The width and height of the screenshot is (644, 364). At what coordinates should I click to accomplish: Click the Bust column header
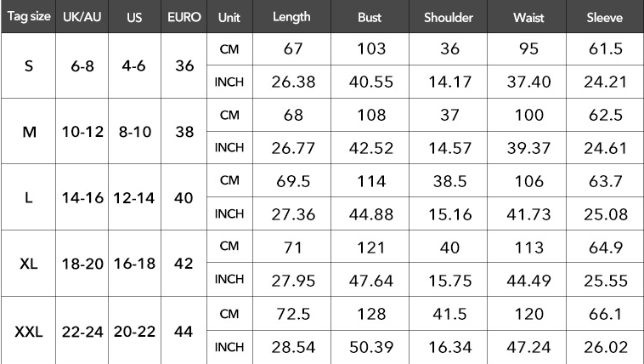coord(370,16)
